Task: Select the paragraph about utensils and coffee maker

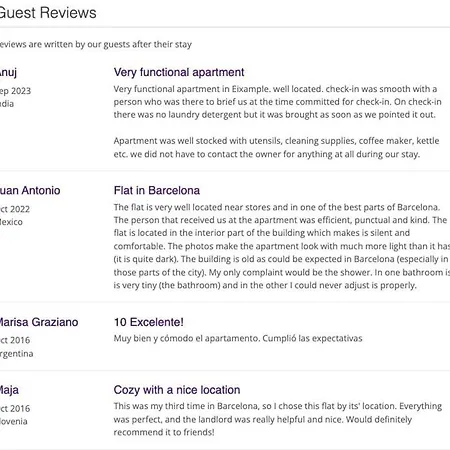Action: coord(276,147)
